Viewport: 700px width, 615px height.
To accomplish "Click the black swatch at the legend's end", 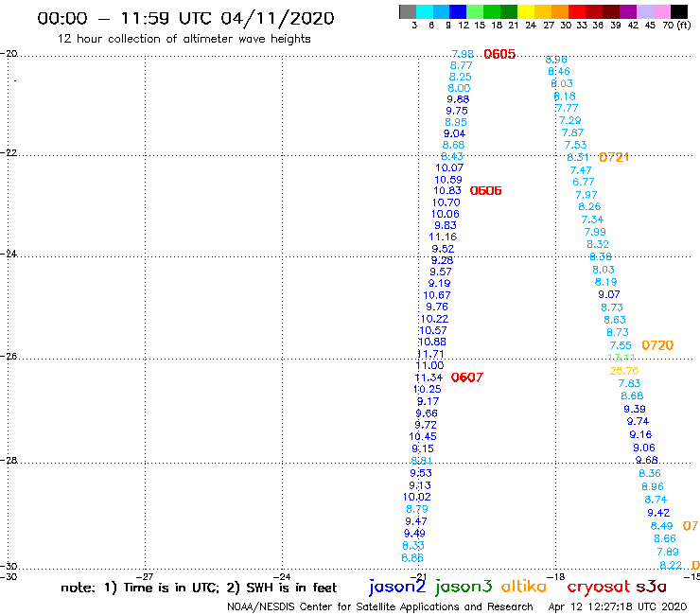I will pos(679,11).
